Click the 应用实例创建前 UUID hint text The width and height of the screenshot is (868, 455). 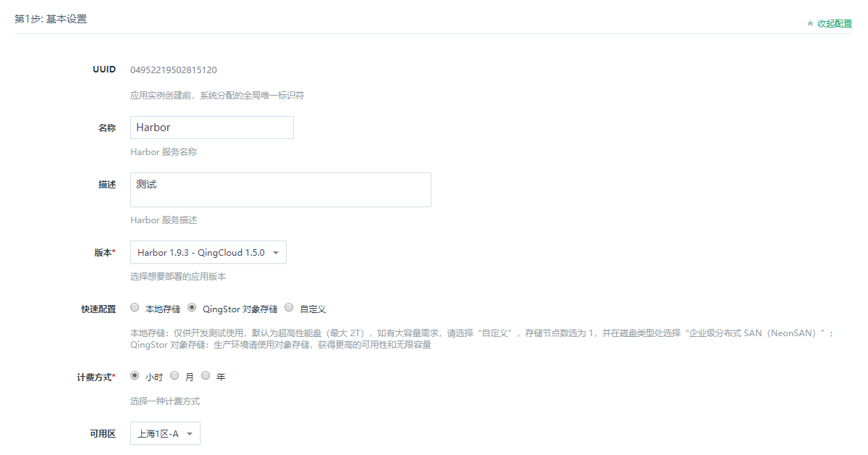(x=217, y=96)
